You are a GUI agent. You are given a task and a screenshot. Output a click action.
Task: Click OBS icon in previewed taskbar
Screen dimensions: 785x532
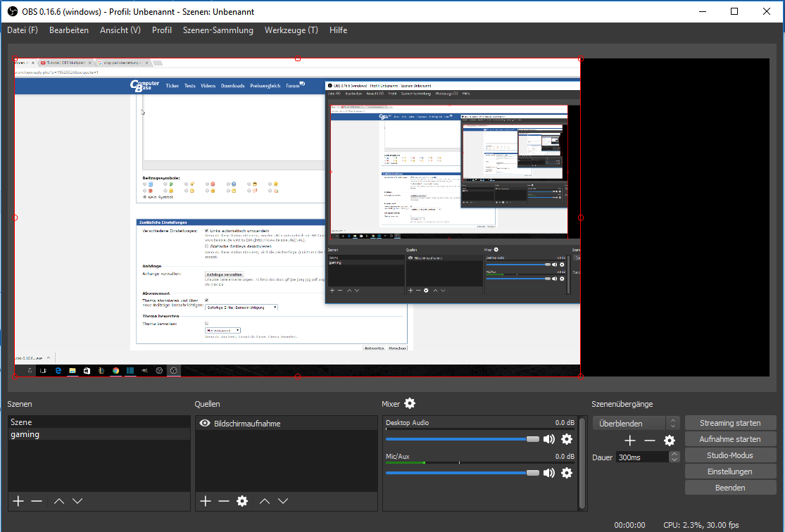(173, 370)
